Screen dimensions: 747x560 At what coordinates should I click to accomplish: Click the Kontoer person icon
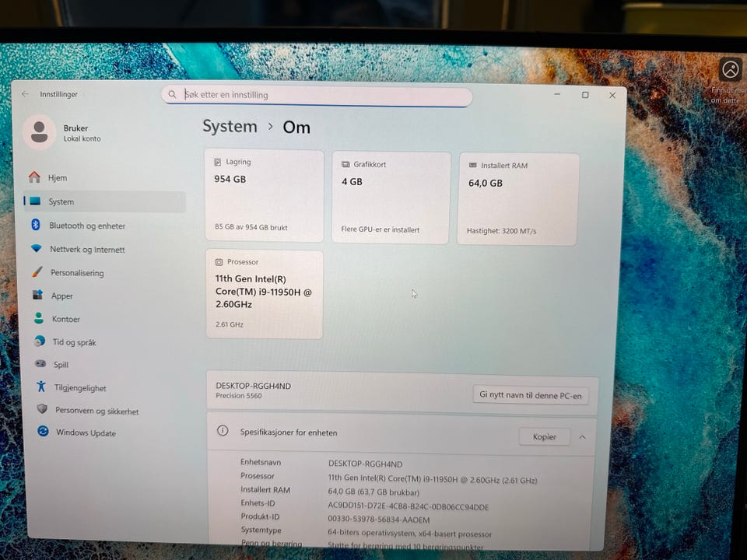(x=39, y=318)
